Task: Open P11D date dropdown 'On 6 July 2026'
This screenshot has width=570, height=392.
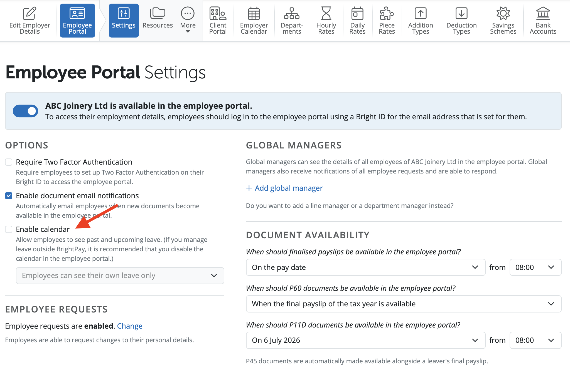Action: (365, 340)
